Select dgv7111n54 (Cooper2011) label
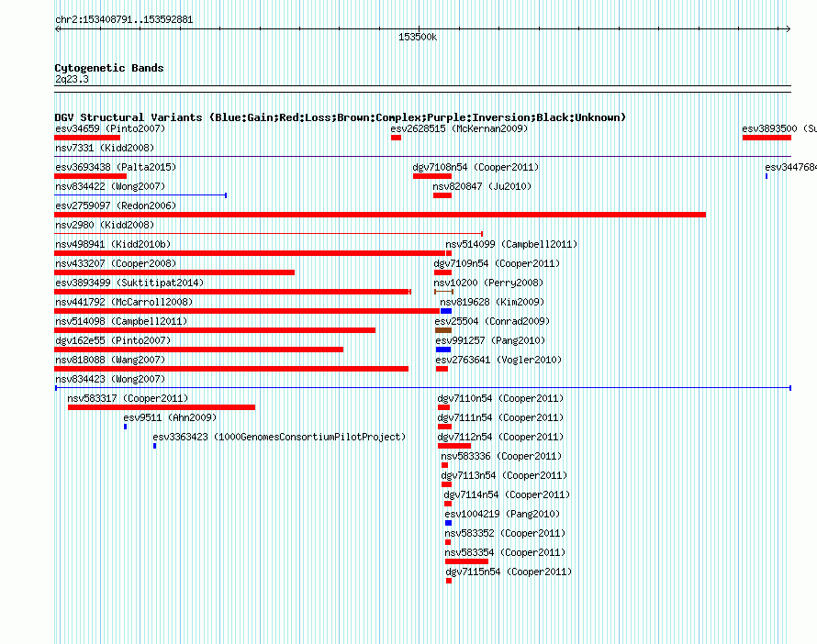The image size is (817, 644). tap(500, 417)
